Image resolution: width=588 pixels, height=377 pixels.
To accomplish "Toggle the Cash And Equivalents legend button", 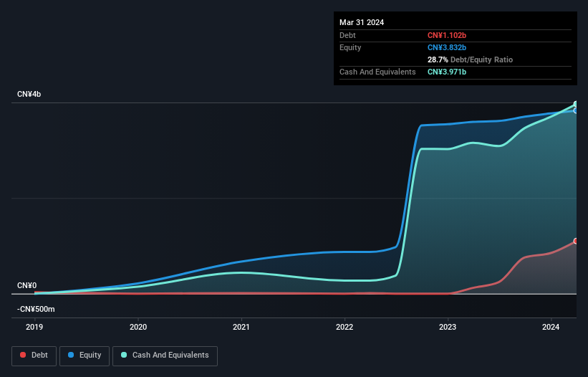I will pos(165,355).
